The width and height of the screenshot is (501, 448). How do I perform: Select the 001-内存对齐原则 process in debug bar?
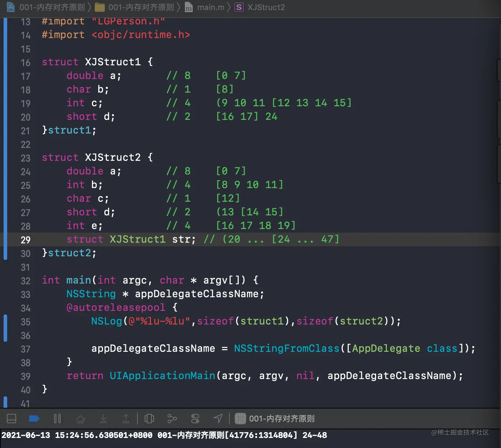(x=275, y=419)
